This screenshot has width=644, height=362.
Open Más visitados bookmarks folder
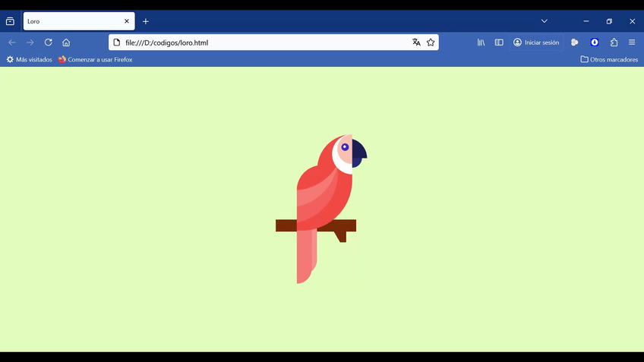(x=29, y=59)
